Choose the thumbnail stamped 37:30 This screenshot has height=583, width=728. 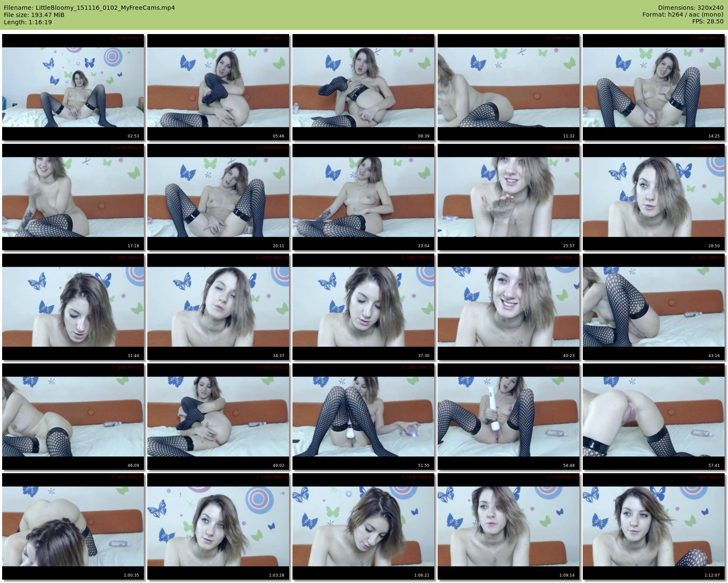[364, 307]
